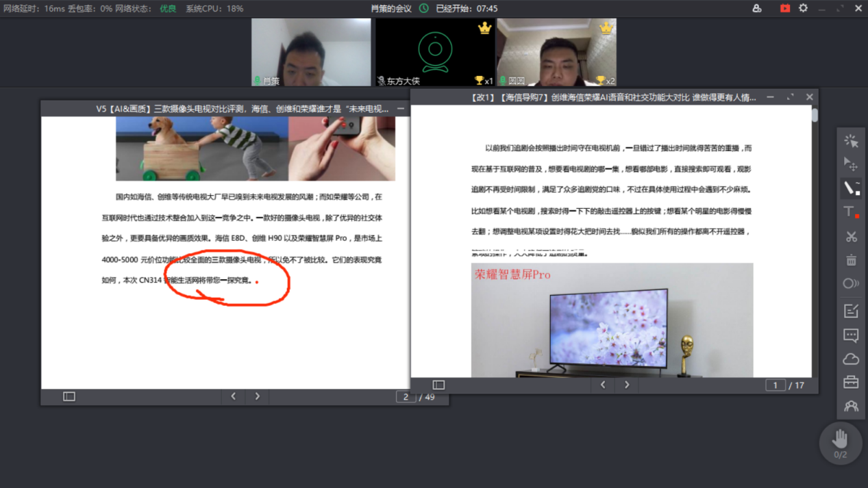Toggle page thumbnails in right document window
The height and width of the screenshot is (488, 868).
click(x=438, y=385)
